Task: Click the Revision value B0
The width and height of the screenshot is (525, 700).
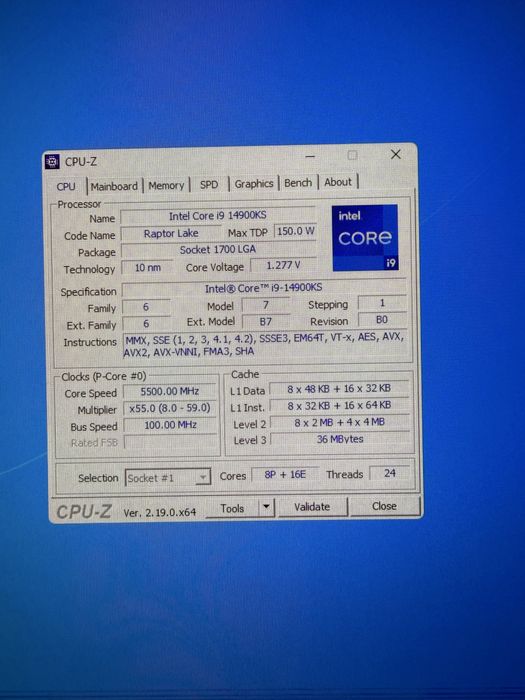Action: (382, 320)
